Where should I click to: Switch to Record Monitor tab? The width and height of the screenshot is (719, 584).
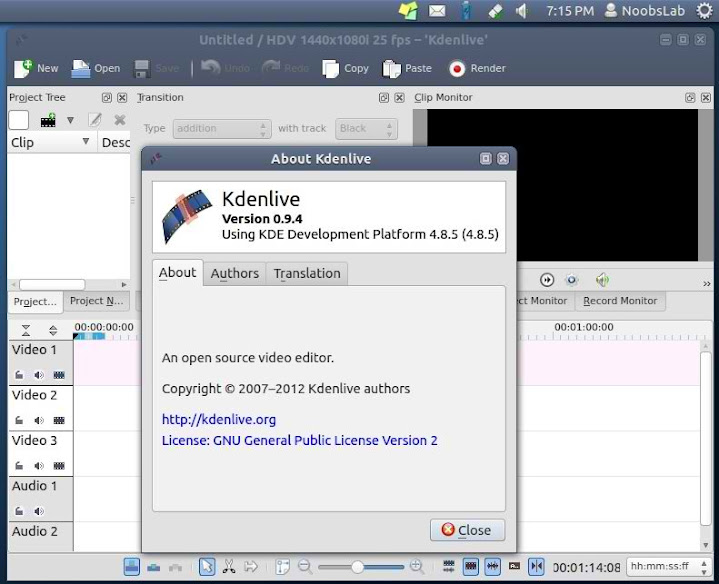(x=620, y=301)
